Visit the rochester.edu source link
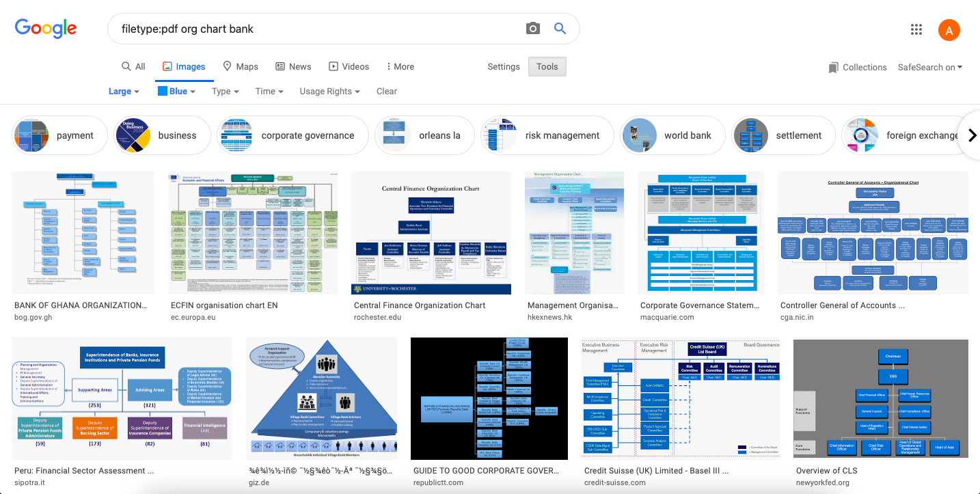 [x=377, y=317]
